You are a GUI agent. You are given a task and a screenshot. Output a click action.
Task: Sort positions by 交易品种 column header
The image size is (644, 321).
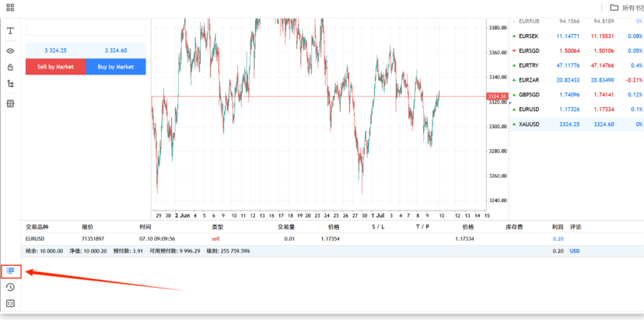(37, 227)
